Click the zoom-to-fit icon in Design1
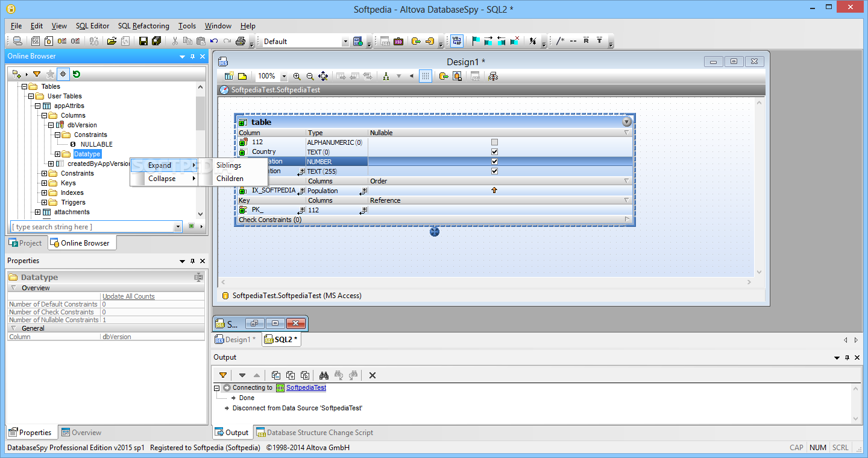This screenshot has width=868, height=458. pos(323,76)
